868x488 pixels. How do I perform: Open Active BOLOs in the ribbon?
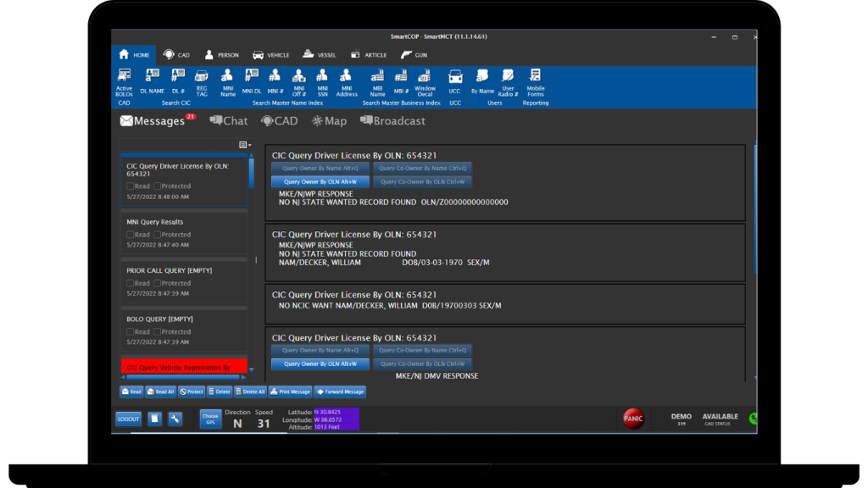point(124,81)
